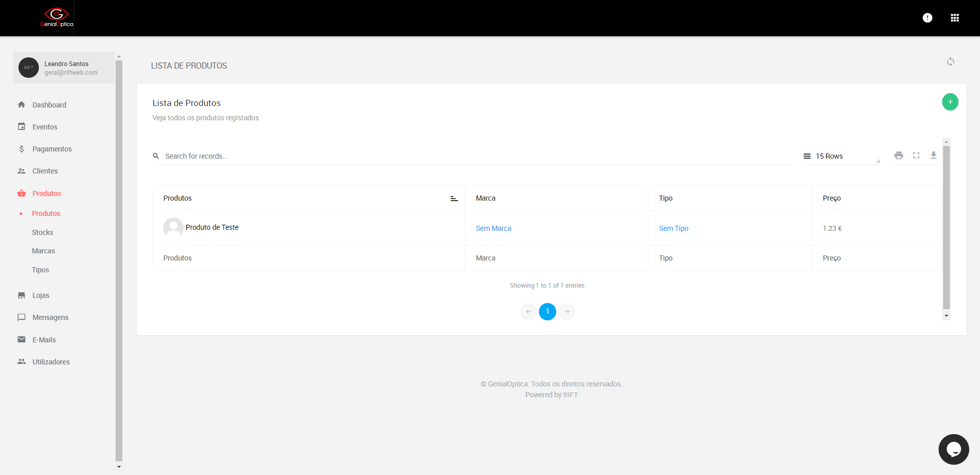Click the Lojas store icon
Viewport: 980px width, 475px height.
click(x=21, y=295)
